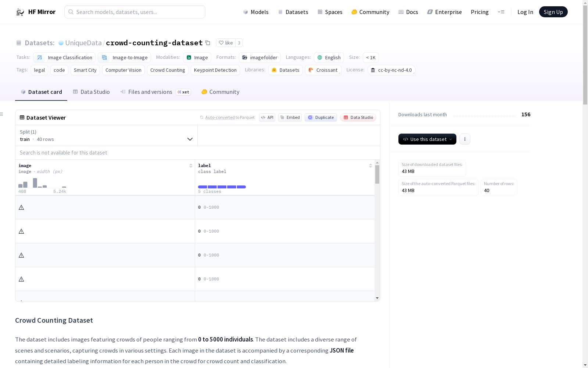This screenshot has height=368, width=588.
Task: Switch to the Dataset card tab
Action: coord(41,92)
